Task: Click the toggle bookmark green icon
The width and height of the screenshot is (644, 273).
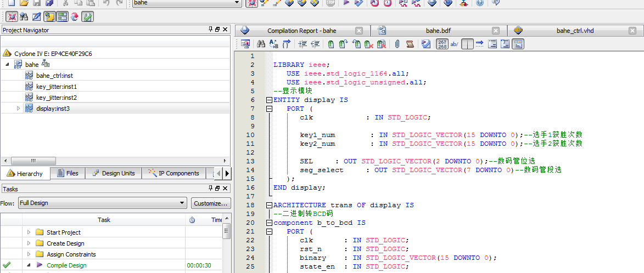Action: click(332, 44)
